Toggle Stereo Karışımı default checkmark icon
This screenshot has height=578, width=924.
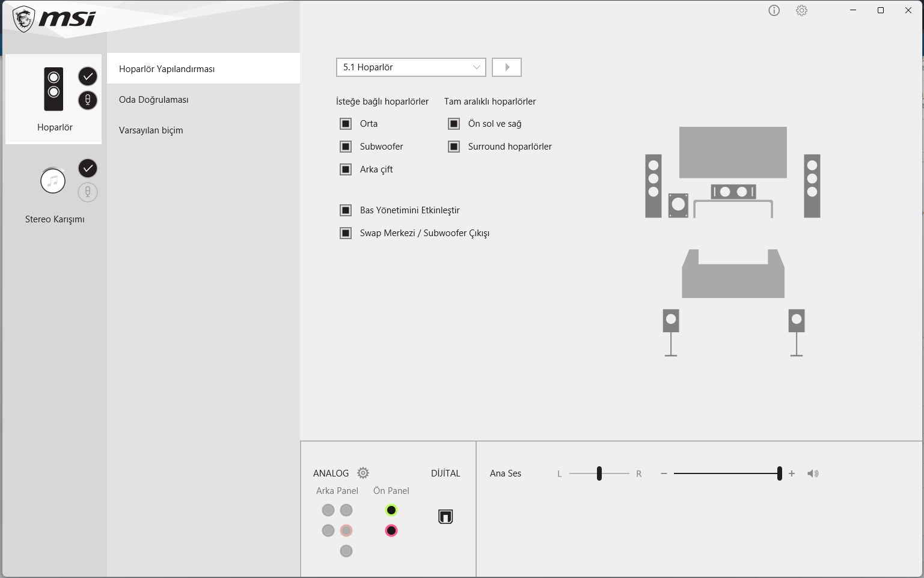click(88, 168)
